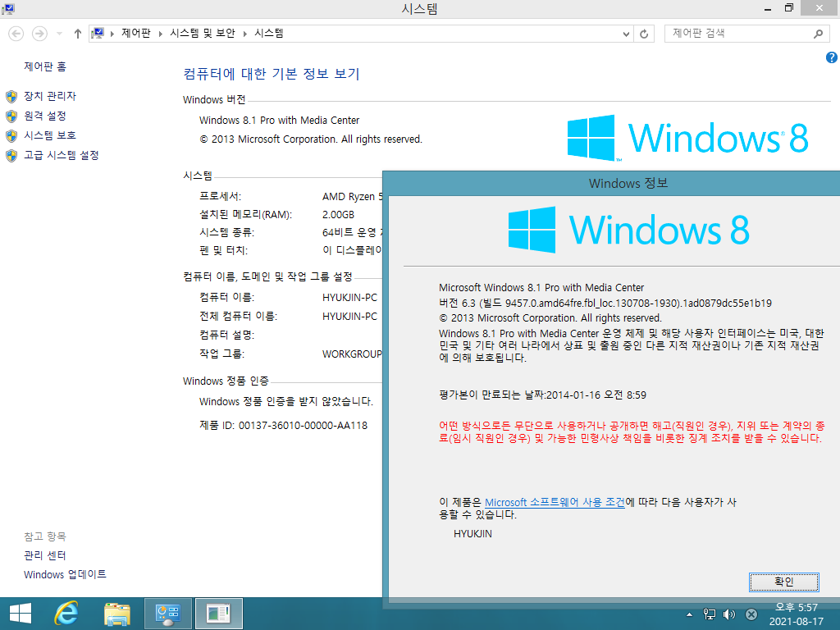Click 컴퓨터에 대한 기본 정보 보기 heading
The width and height of the screenshot is (840, 630).
tap(271, 74)
